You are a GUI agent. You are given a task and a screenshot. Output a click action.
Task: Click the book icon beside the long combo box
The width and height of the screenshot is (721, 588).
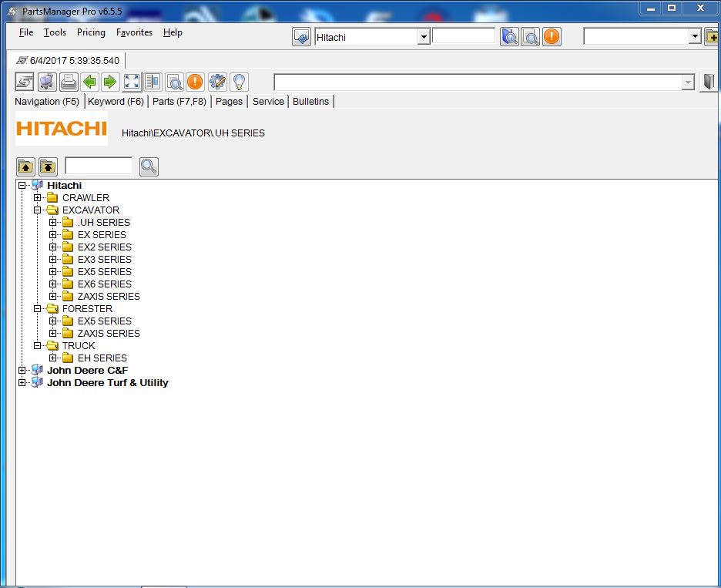click(x=709, y=82)
